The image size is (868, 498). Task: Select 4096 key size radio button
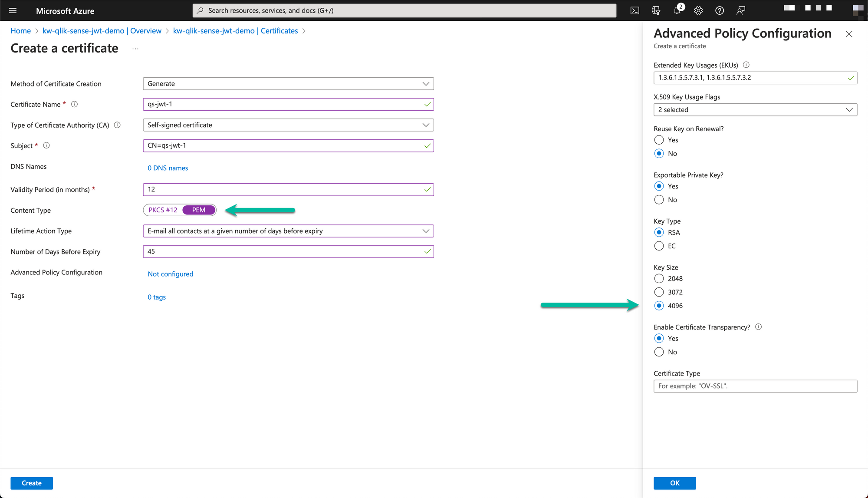(x=659, y=305)
